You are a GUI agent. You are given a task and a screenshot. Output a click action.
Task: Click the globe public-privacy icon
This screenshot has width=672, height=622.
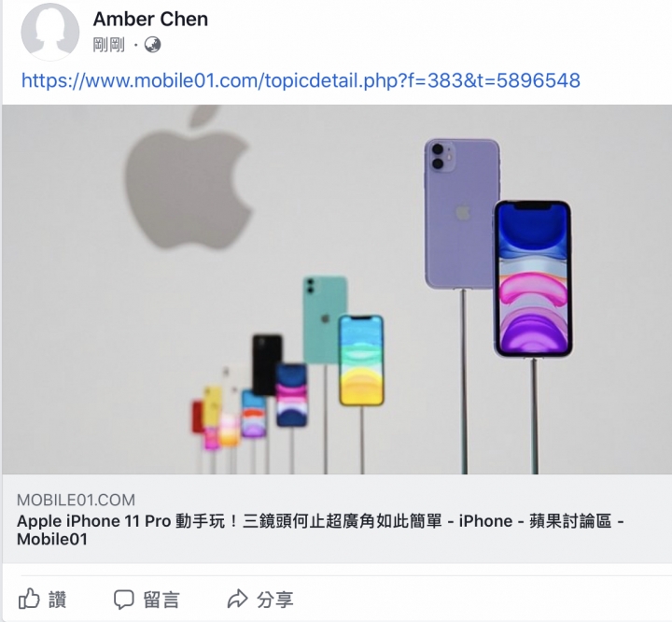coord(152,45)
